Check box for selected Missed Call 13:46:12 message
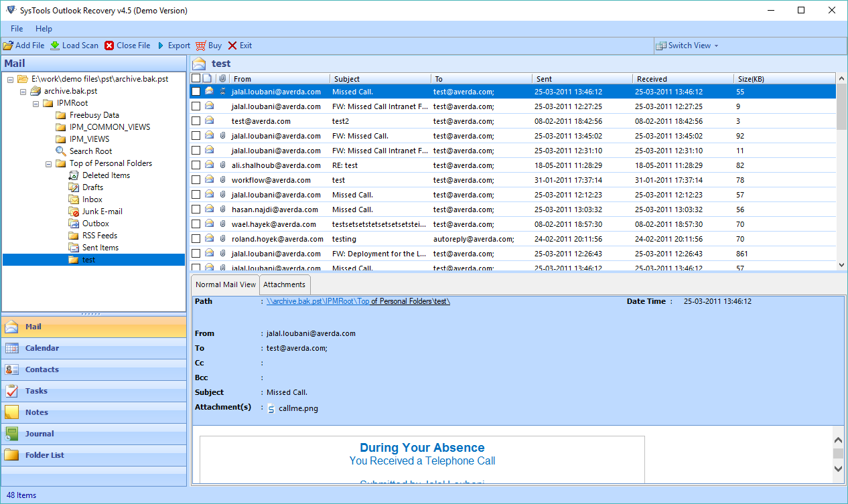This screenshot has width=848, height=504. 196,92
